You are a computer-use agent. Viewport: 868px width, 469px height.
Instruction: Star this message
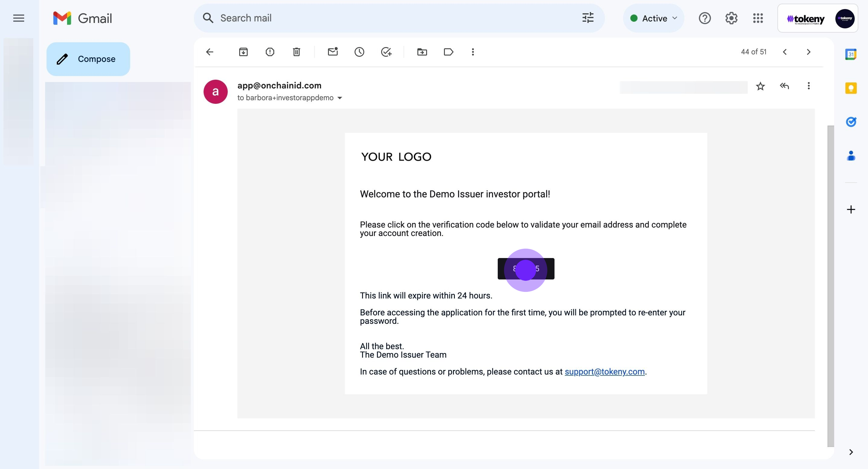click(x=760, y=86)
